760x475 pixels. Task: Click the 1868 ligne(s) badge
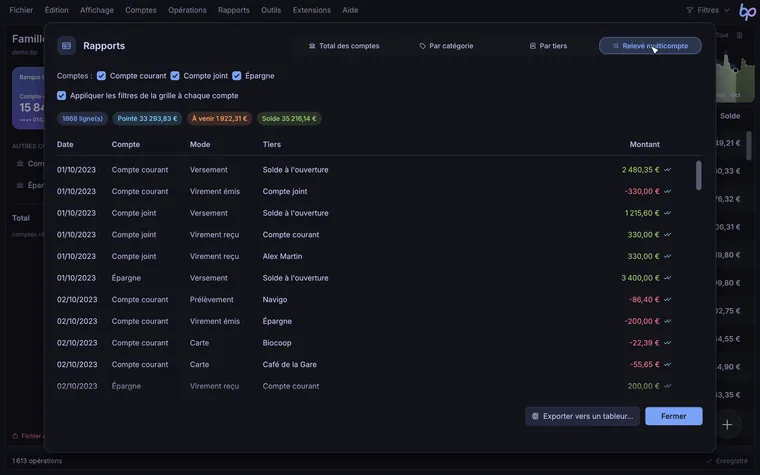pos(82,118)
